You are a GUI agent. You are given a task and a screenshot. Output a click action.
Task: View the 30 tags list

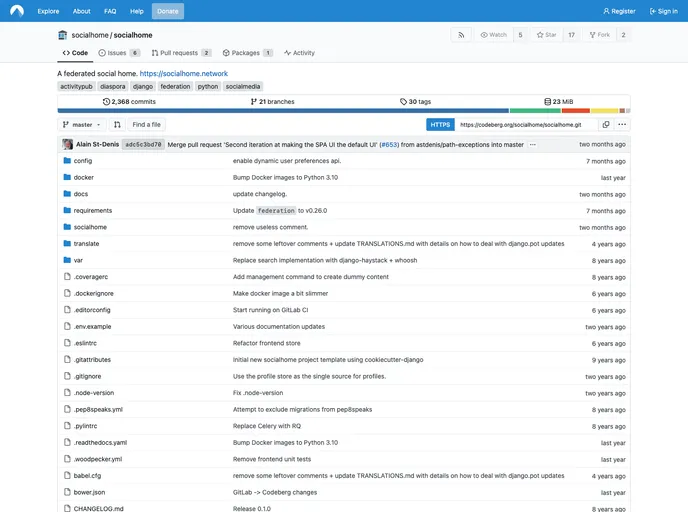tap(416, 102)
